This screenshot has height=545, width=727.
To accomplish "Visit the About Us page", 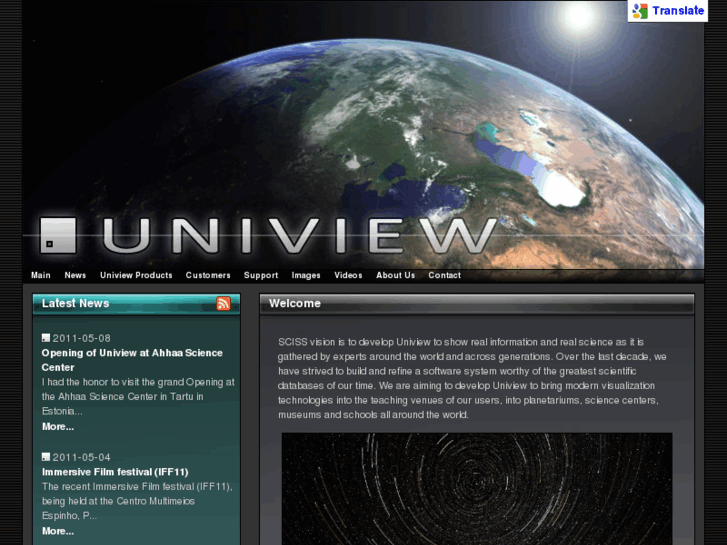I will pyautogui.click(x=395, y=275).
